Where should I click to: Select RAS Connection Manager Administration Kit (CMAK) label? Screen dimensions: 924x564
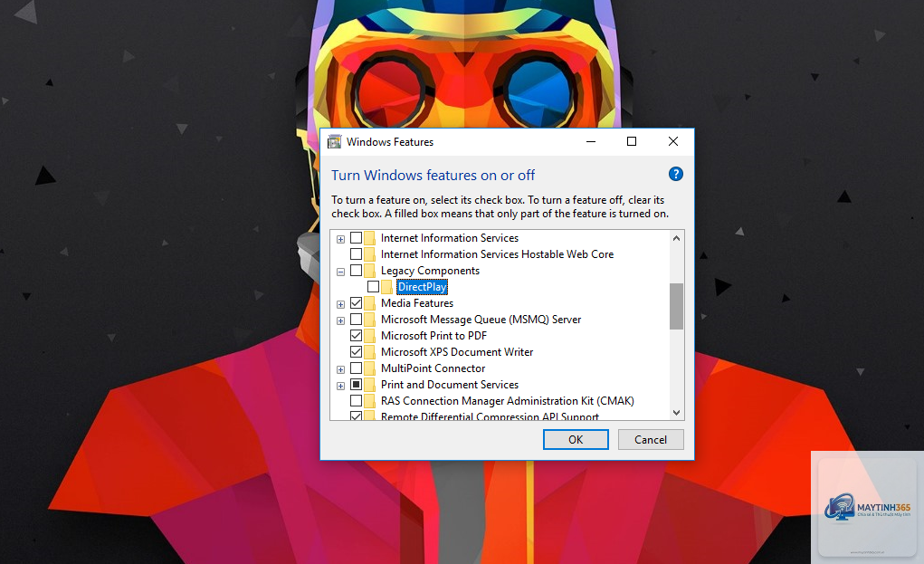tap(508, 401)
